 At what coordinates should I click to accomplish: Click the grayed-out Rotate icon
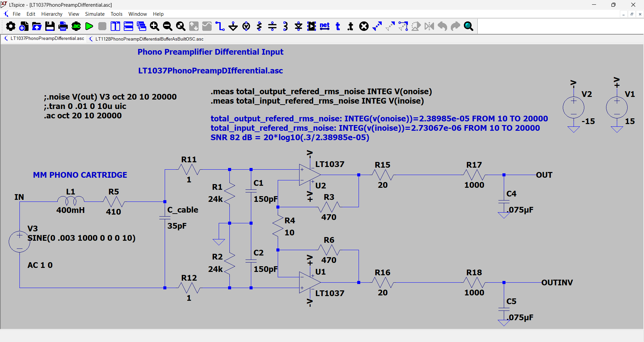pos(416,26)
